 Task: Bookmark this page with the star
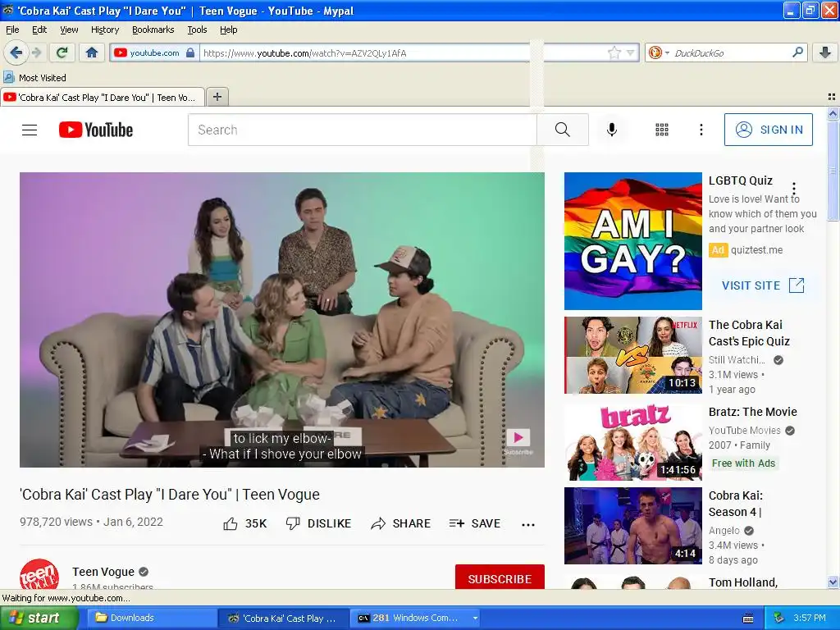click(x=614, y=52)
